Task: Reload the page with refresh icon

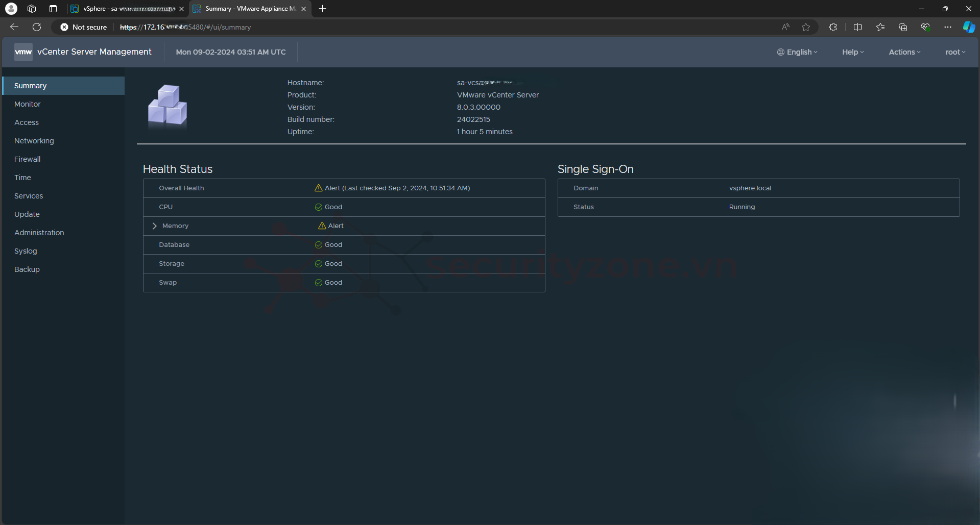Action: tap(37, 27)
